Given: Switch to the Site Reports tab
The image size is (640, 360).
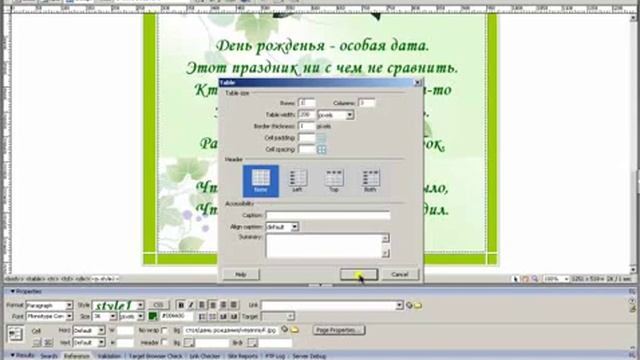Looking at the screenshot, I should pyautogui.click(x=242, y=356).
